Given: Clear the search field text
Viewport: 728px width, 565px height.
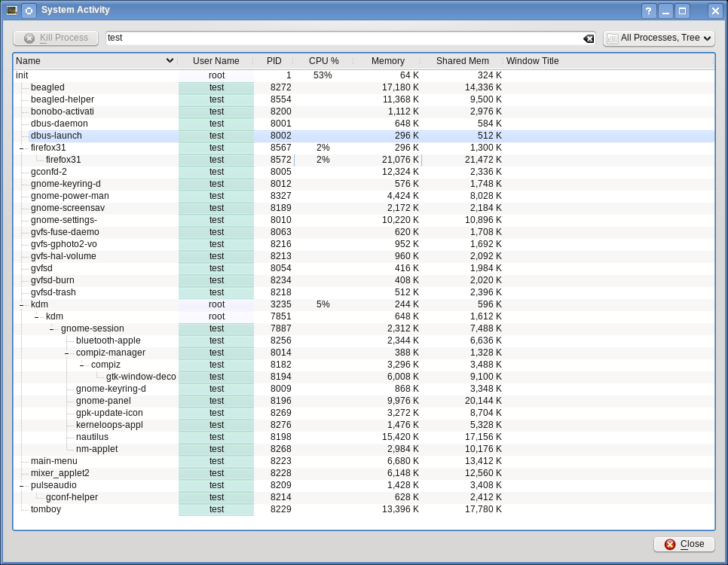Looking at the screenshot, I should 589,38.
